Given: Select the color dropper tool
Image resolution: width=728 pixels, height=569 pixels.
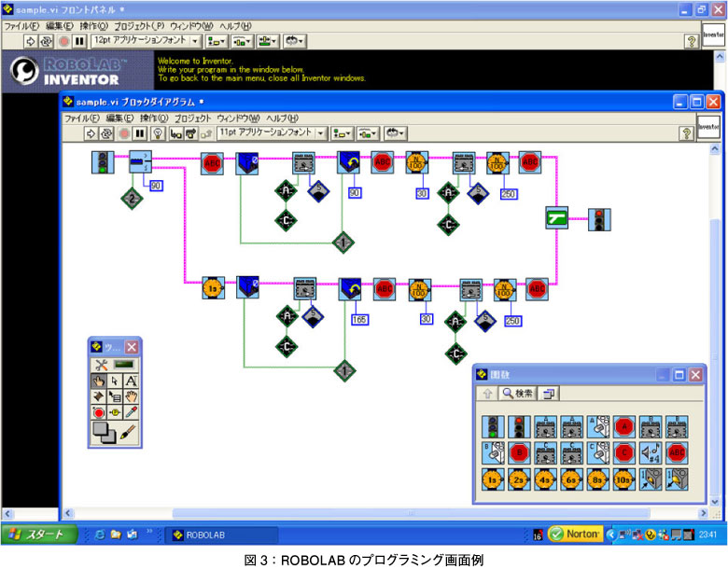Looking at the screenshot, I should point(131,412).
